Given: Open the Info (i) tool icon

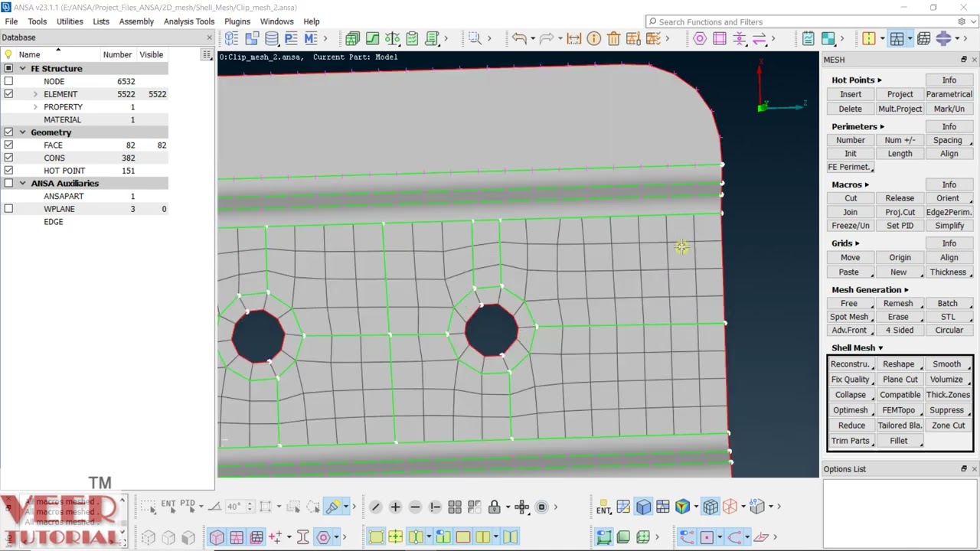Looking at the screenshot, I should (593, 38).
